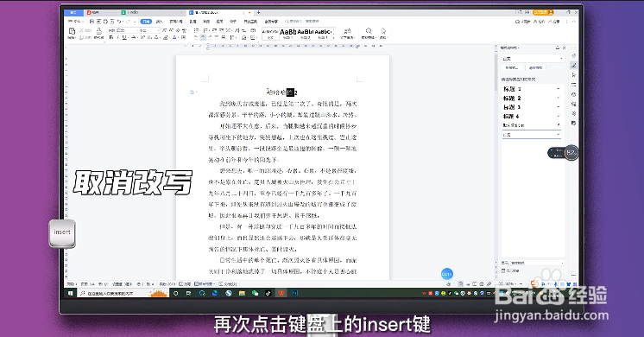Click the Windows Start button

click(x=70, y=294)
